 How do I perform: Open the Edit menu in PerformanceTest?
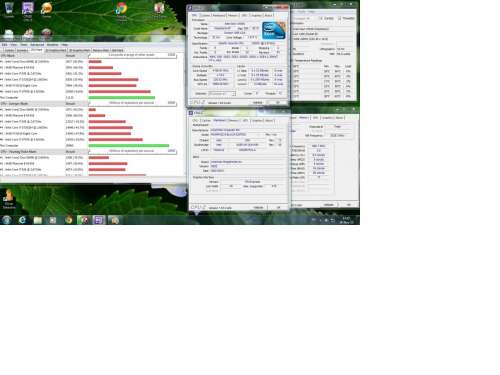tap(5, 44)
